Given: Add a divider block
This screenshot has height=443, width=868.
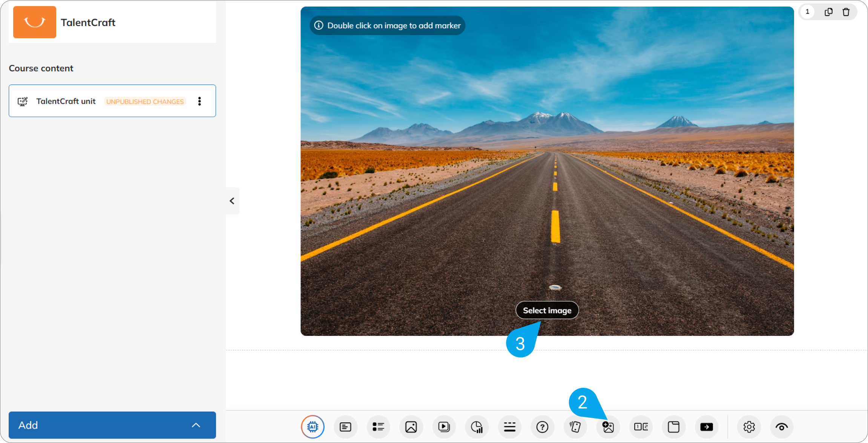Looking at the screenshot, I should (510, 427).
